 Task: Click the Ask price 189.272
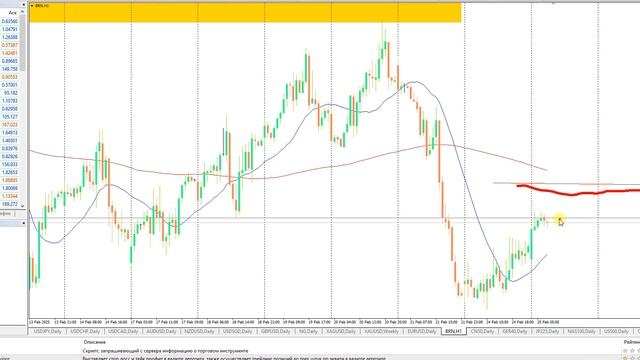pos(10,204)
